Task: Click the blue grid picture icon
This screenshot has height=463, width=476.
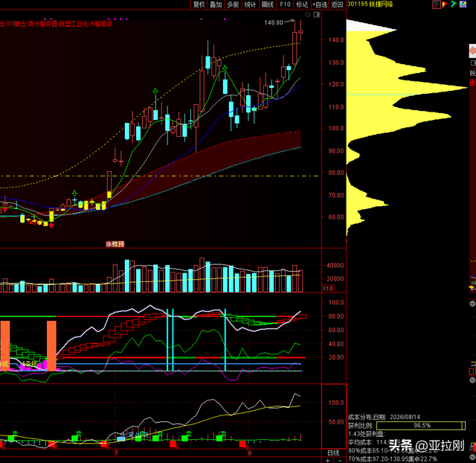Action: (463, 4)
